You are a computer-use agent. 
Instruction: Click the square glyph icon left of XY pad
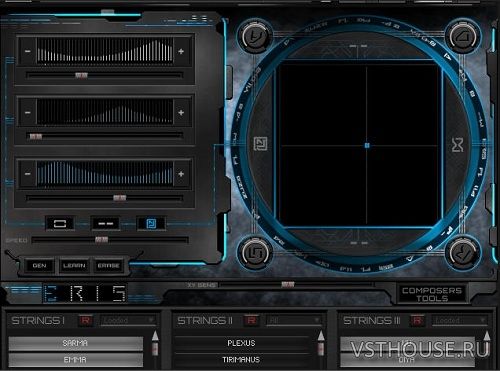click(260, 144)
